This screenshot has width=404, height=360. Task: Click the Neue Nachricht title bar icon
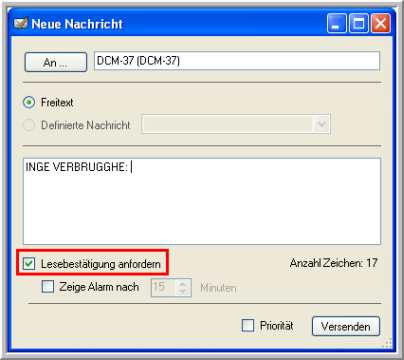tap(21, 24)
